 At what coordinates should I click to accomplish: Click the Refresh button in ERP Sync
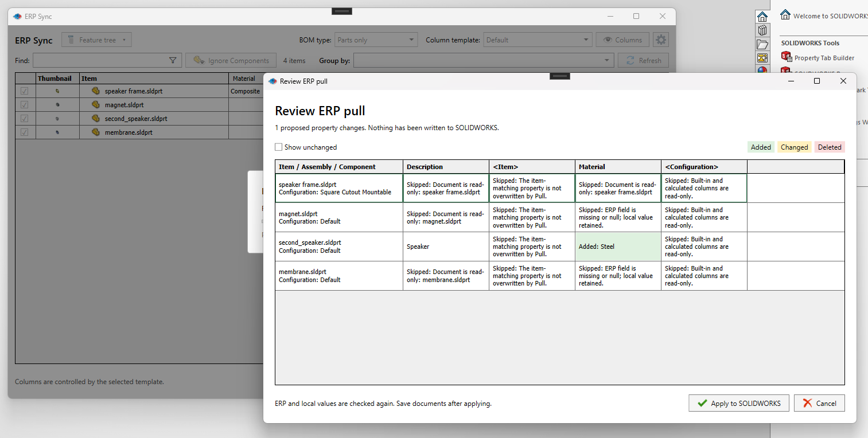click(643, 60)
